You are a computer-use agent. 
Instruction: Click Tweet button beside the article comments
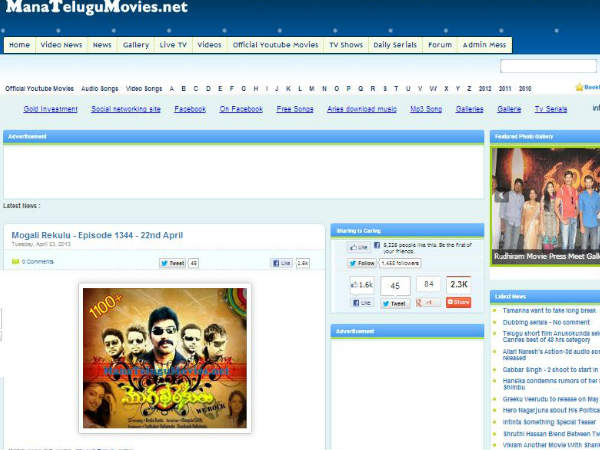(x=173, y=263)
